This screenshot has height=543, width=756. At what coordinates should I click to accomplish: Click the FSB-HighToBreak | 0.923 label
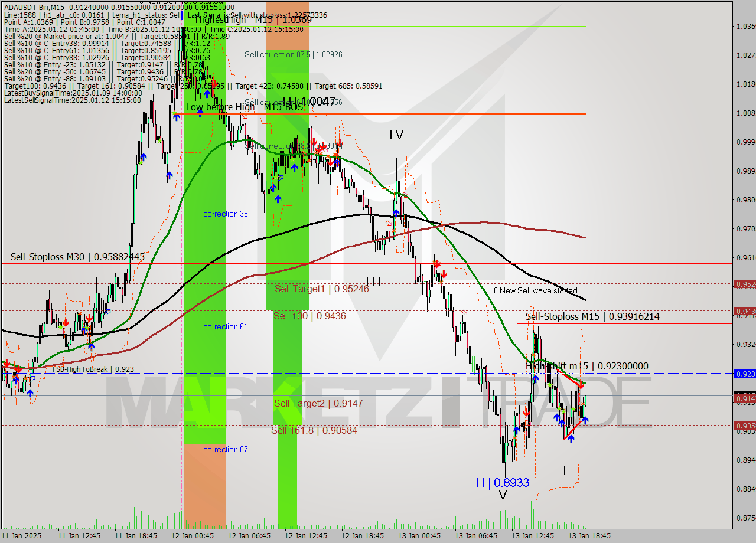93,369
